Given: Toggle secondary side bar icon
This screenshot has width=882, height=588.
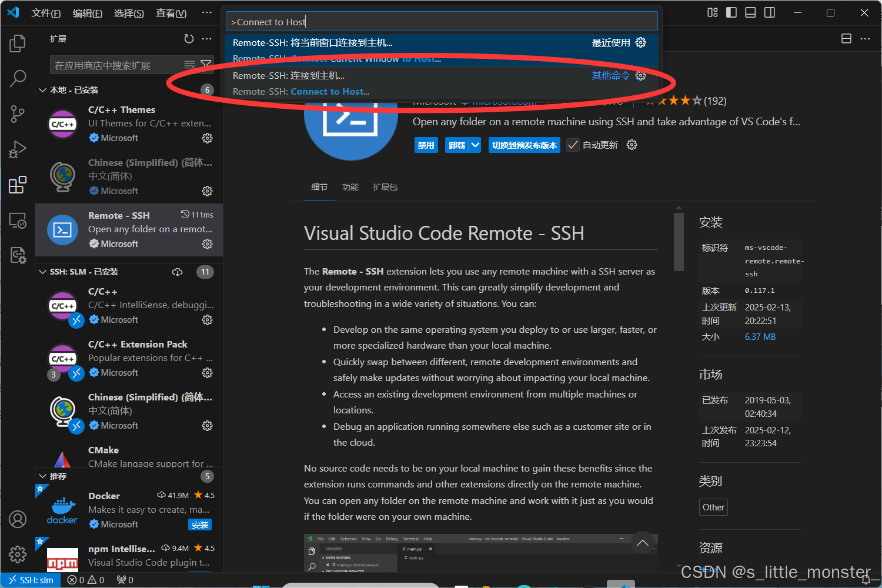Looking at the screenshot, I should (x=770, y=12).
